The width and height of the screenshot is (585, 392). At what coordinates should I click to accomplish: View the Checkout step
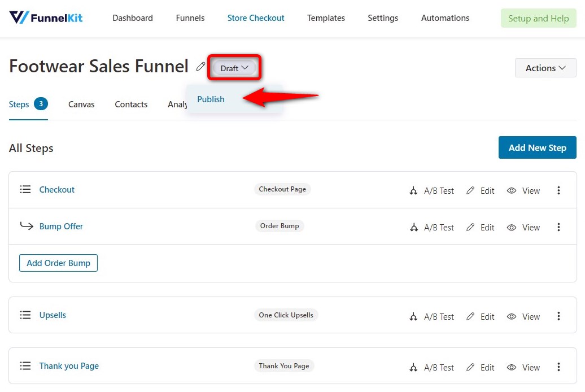click(x=523, y=191)
